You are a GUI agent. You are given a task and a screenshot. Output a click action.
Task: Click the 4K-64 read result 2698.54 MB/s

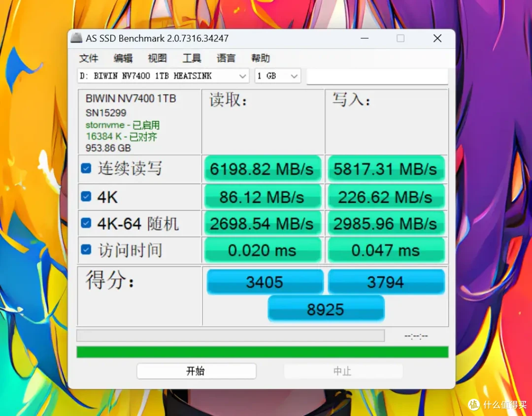click(262, 224)
